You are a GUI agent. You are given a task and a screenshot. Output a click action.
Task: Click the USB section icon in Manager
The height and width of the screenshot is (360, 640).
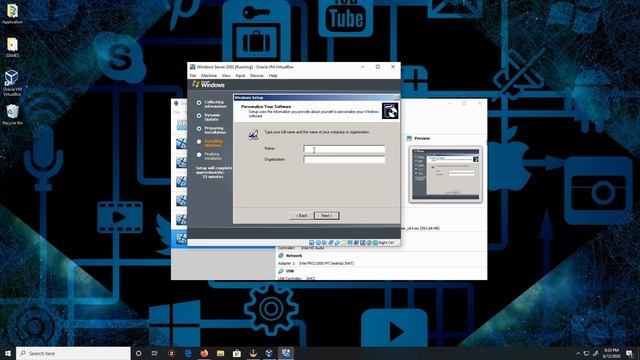281,271
